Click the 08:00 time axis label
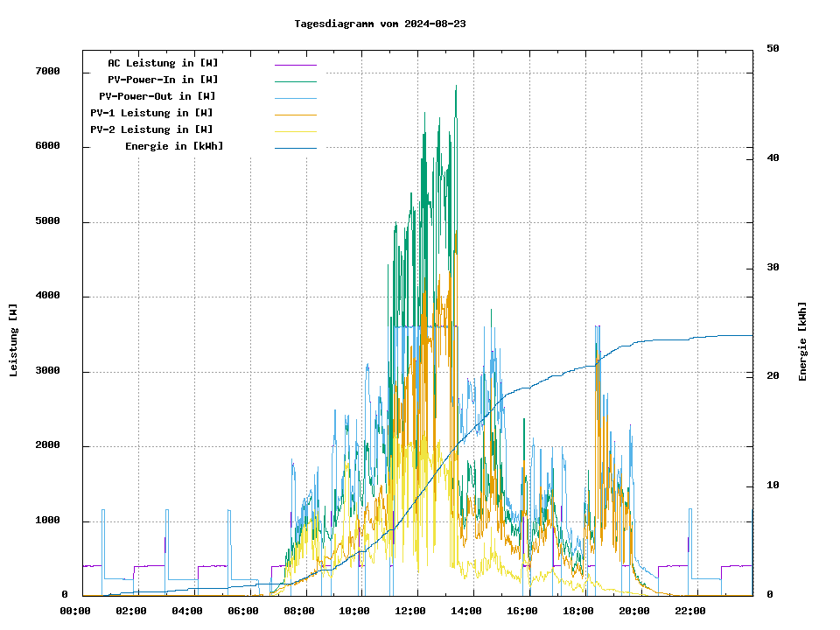Image resolution: width=840 pixels, height=630 pixels. [x=299, y=611]
